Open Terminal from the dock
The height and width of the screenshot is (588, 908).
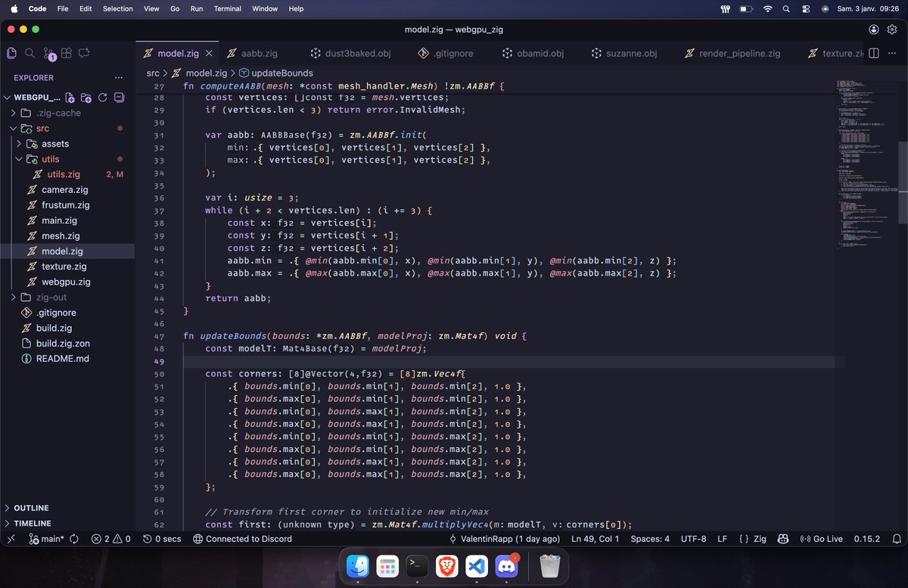(417, 565)
